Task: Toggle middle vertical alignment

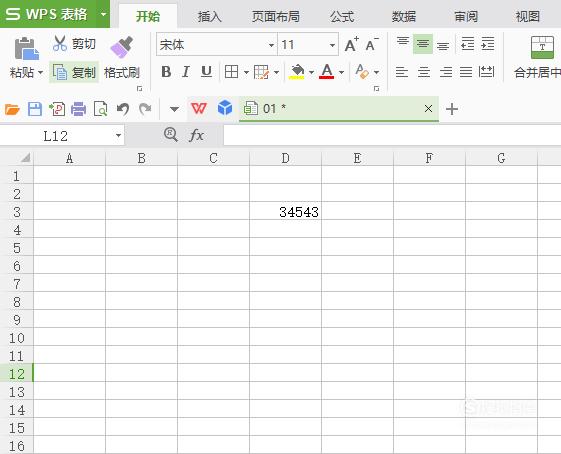Action: (x=423, y=44)
